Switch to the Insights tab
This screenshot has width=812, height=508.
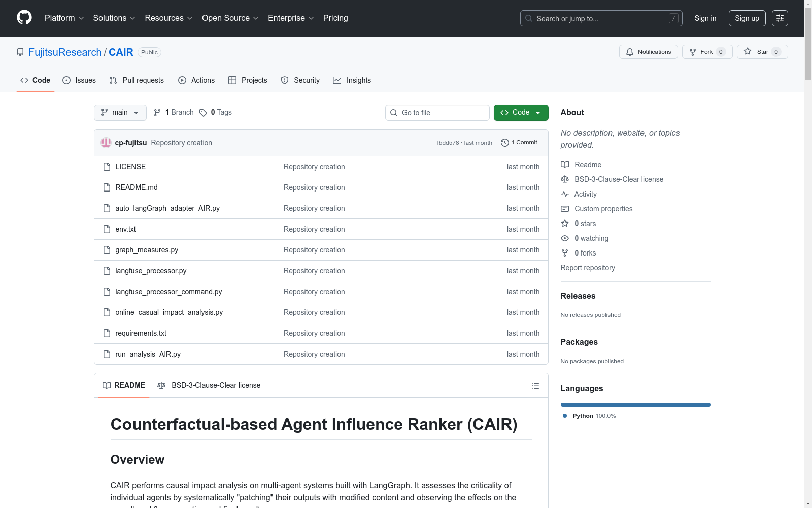(352, 80)
